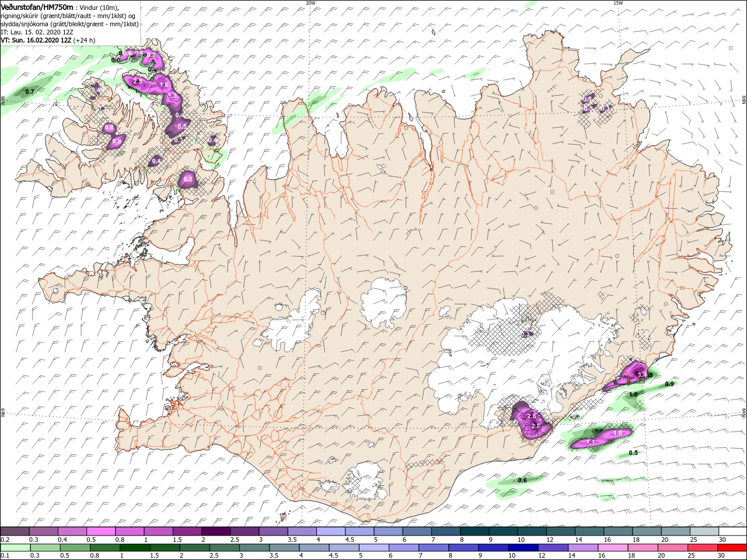
Task: Click the 'slydda/snjókoma (grátt/bleikt/grænt' header line
Action: [69, 24]
